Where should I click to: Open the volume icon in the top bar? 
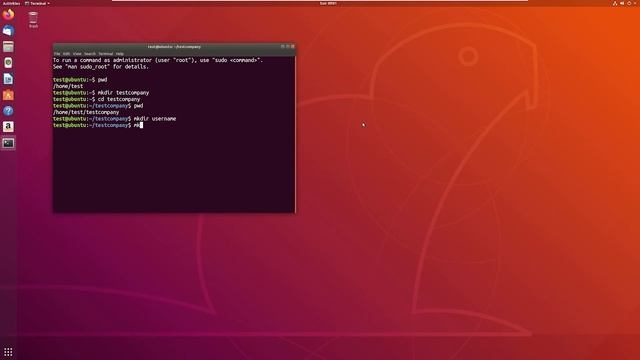pyautogui.click(x=622, y=3)
